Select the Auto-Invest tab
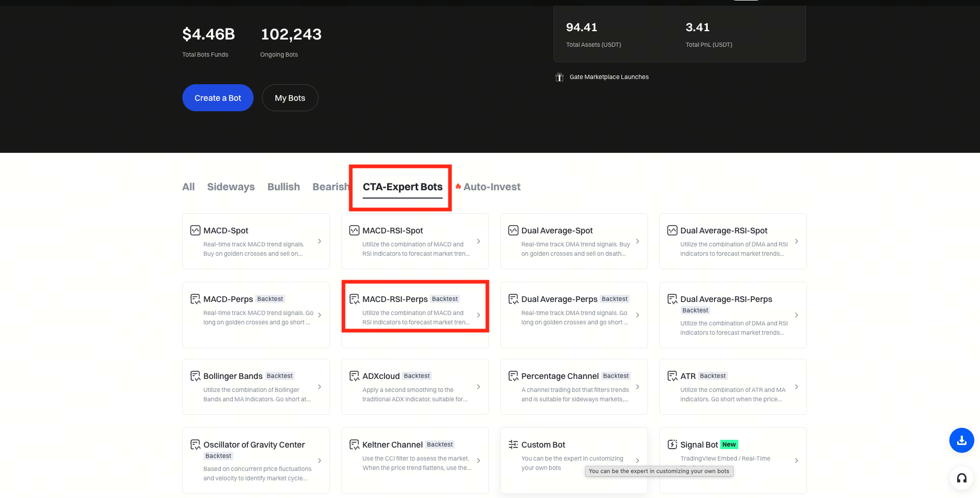 pyautogui.click(x=492, y=187)
